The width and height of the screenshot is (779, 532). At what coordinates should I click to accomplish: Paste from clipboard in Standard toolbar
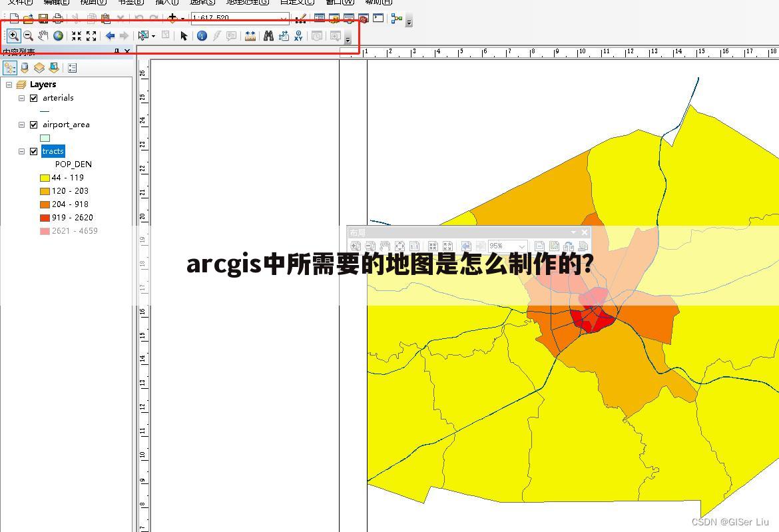tap(106, 19)
